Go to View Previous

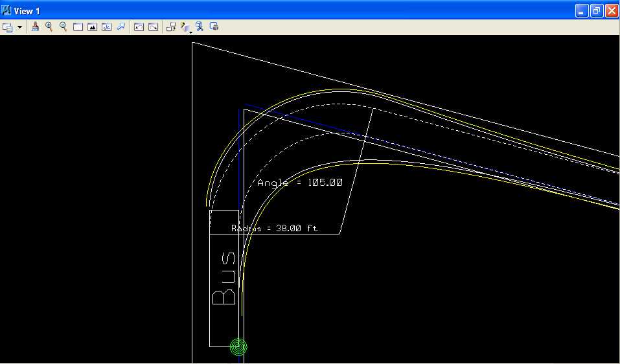[x=139, y=27]
